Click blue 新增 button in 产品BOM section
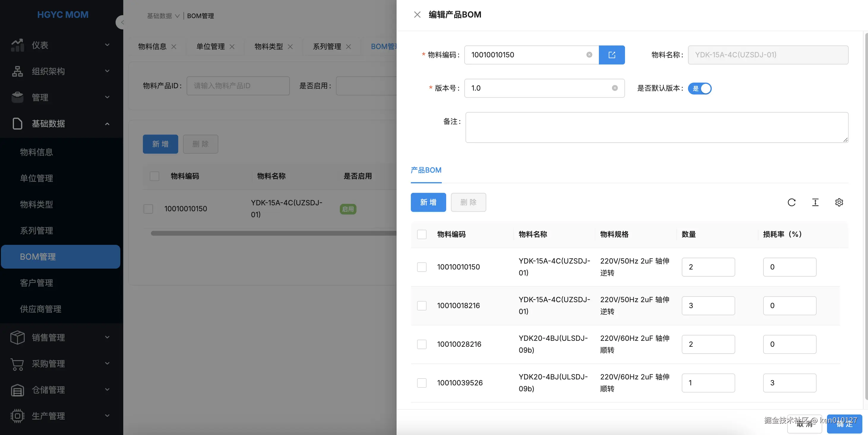Image resolution: width=868 pixels, height=435 pixels. coord(428,202)
